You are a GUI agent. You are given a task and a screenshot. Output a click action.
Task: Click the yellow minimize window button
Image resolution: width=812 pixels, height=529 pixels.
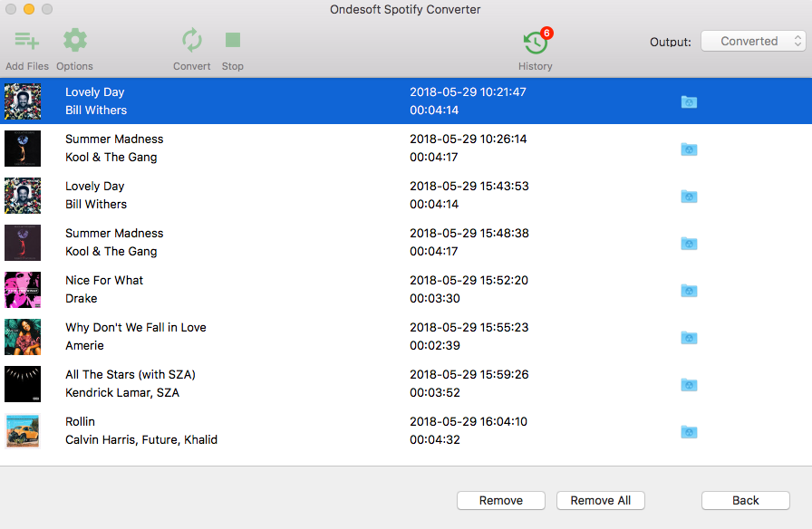point(29,9)
